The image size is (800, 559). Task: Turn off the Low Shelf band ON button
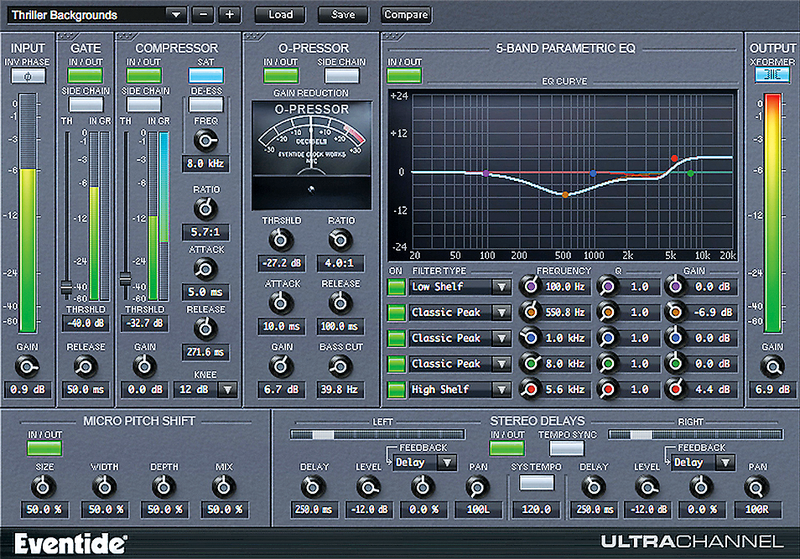(x=396, y=287)
